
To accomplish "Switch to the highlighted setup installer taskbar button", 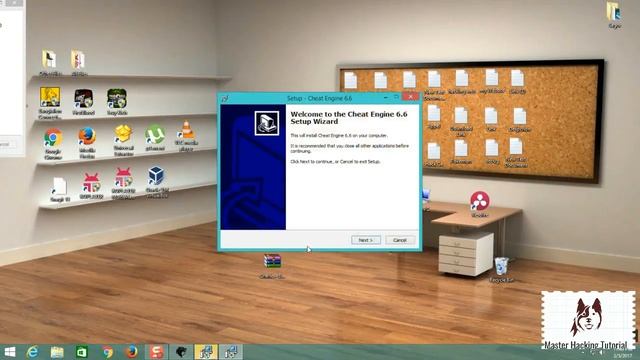I will 206,352.
